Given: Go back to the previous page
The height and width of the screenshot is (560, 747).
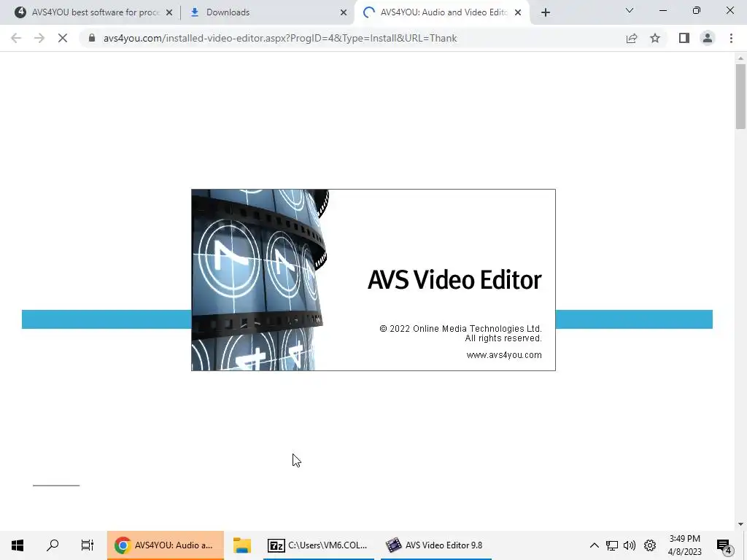Looking at the screenshot, I should pyautogui.click(x=16, y=38).
